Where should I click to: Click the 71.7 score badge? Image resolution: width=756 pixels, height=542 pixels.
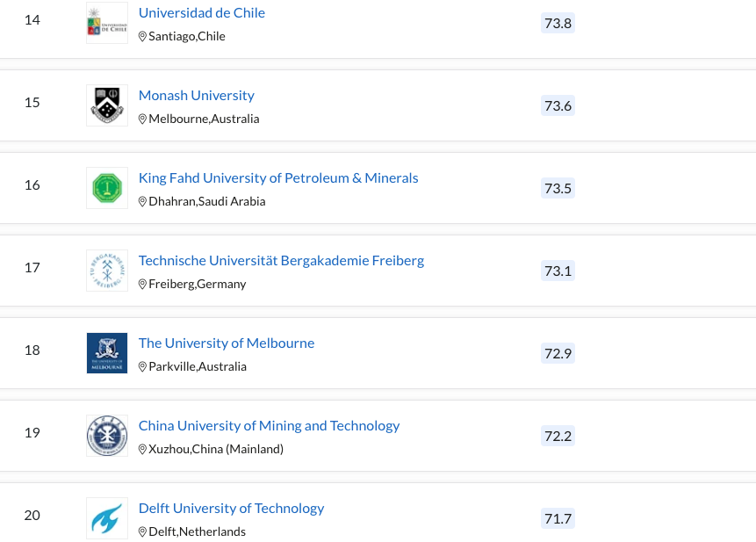coord(558,519)
